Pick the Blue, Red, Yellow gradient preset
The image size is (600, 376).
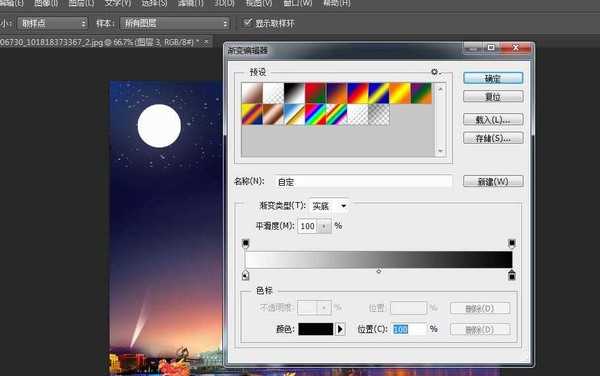click(357, 93)
